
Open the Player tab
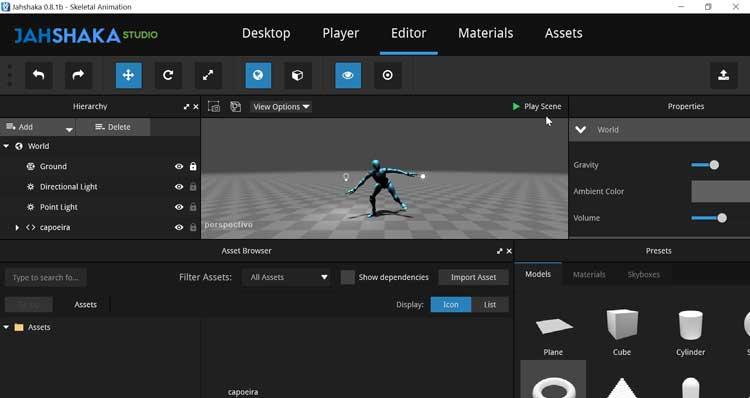point(341,33)
